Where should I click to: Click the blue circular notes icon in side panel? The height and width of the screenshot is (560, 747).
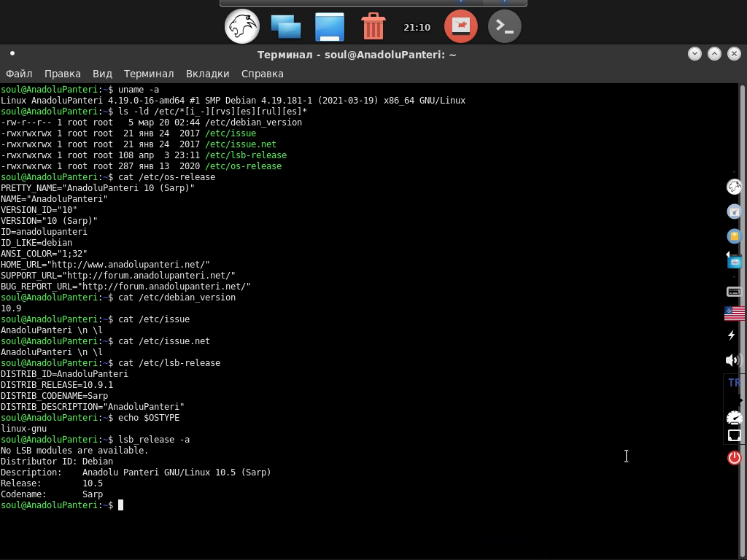734,211
